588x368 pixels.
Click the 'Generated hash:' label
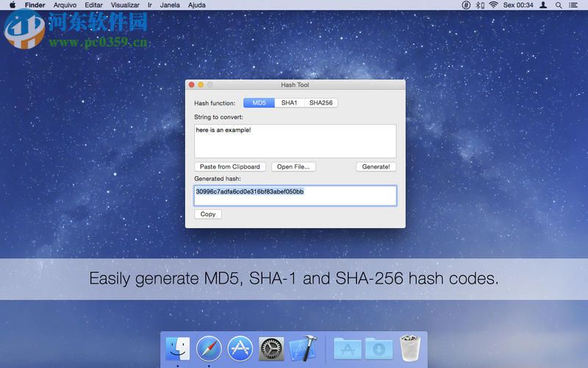pyautogui.click(x=218, y=179)
